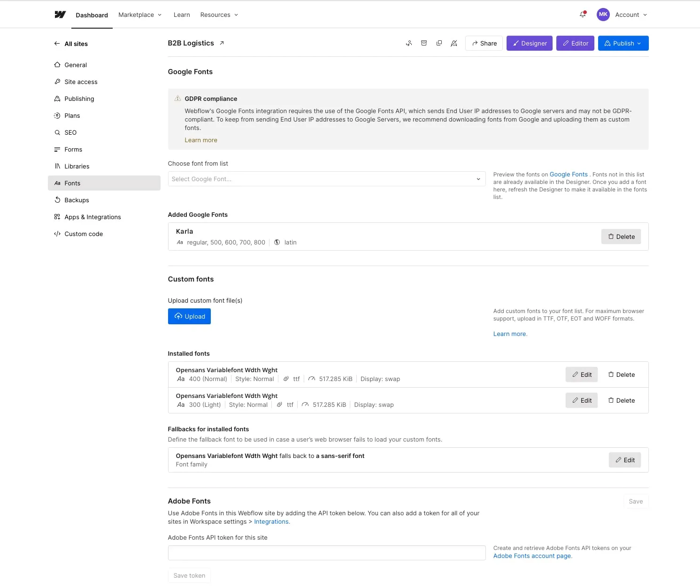
Task: Click the MK account avatar
Action: (x=603, y=15)
